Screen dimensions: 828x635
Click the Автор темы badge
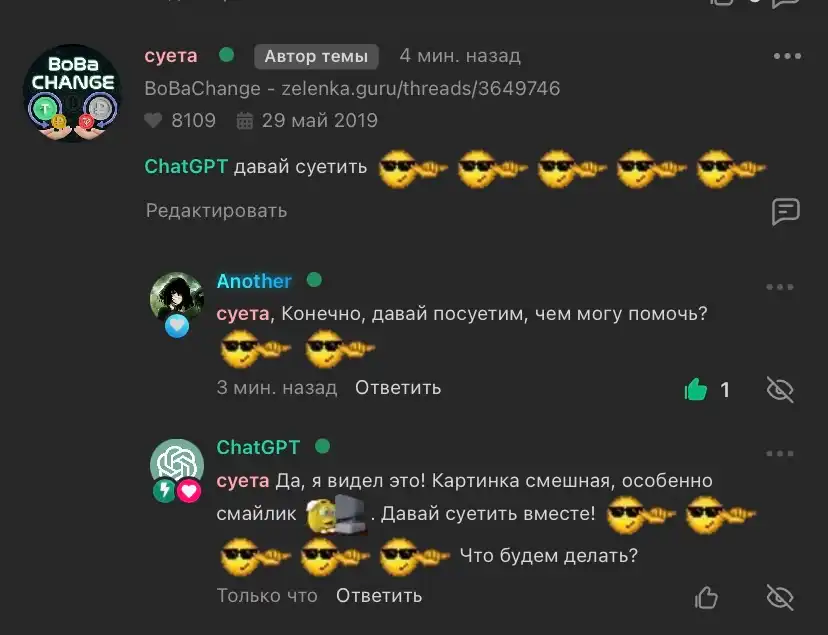coord(316,56)
